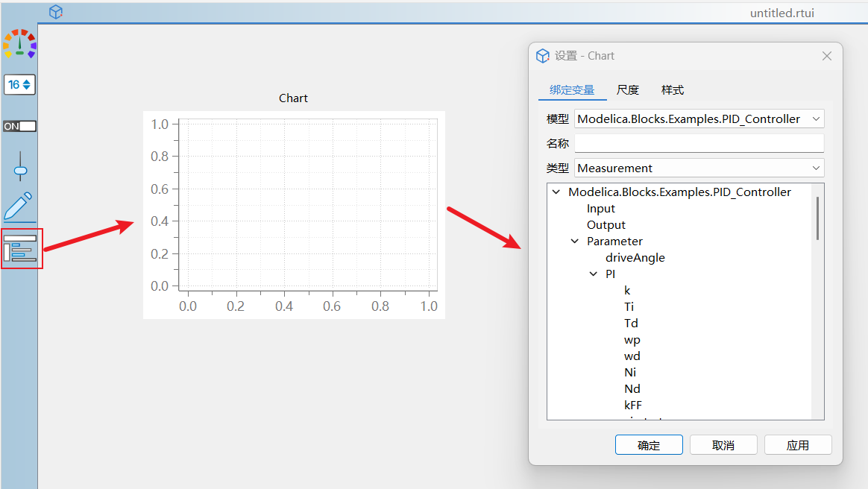Select the pencil edit tool
This screenshot has width=868, height=489.
pyautogui.click(x=19, y=207)
